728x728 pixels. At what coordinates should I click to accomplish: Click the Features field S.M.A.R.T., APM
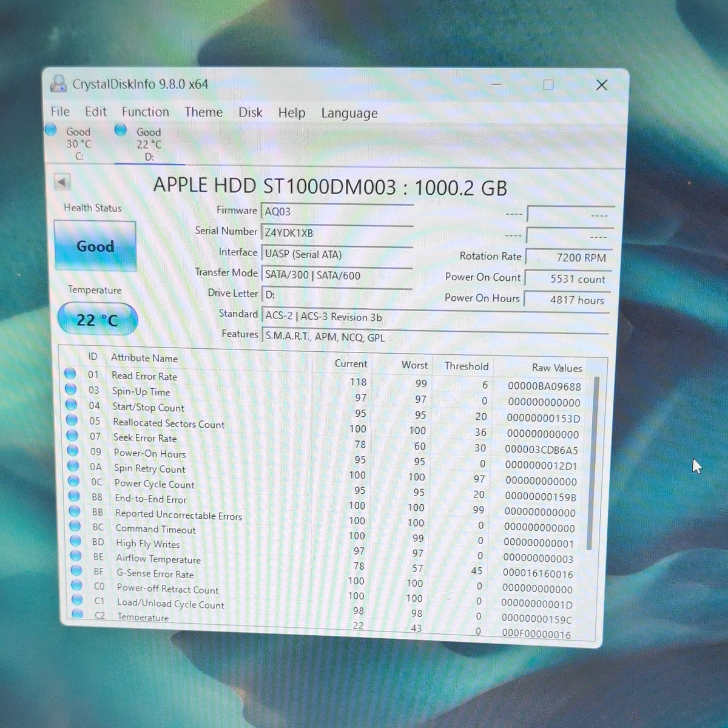[435, 337]
